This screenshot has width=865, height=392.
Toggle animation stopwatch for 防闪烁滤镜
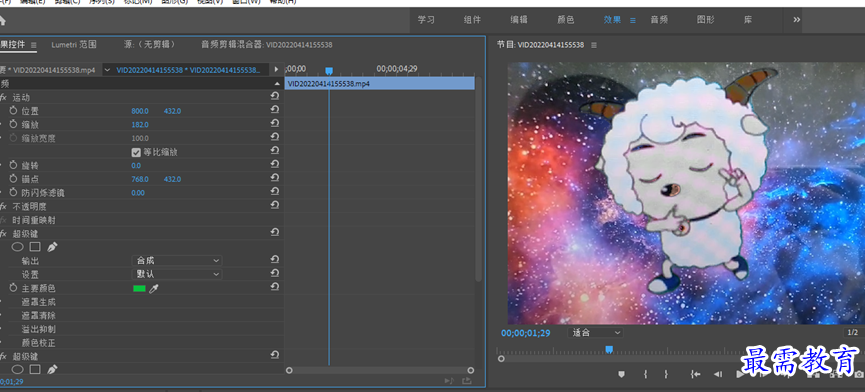[14, 193]
